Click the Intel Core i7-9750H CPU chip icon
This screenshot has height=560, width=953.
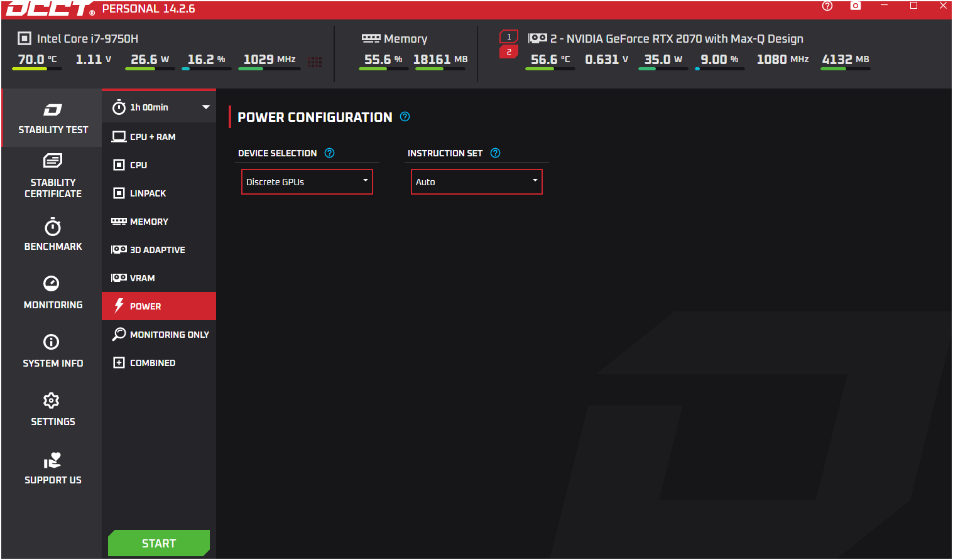[x=25, y=38]
